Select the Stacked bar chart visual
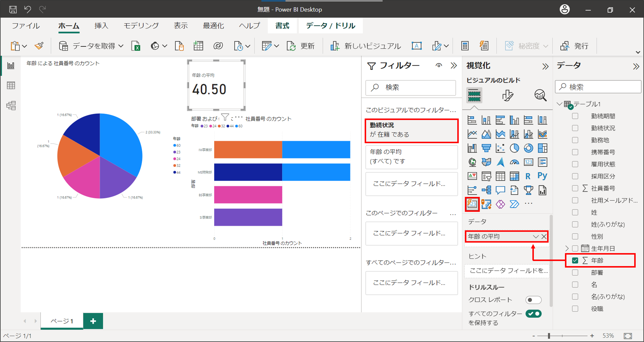 tap(472, 120)
